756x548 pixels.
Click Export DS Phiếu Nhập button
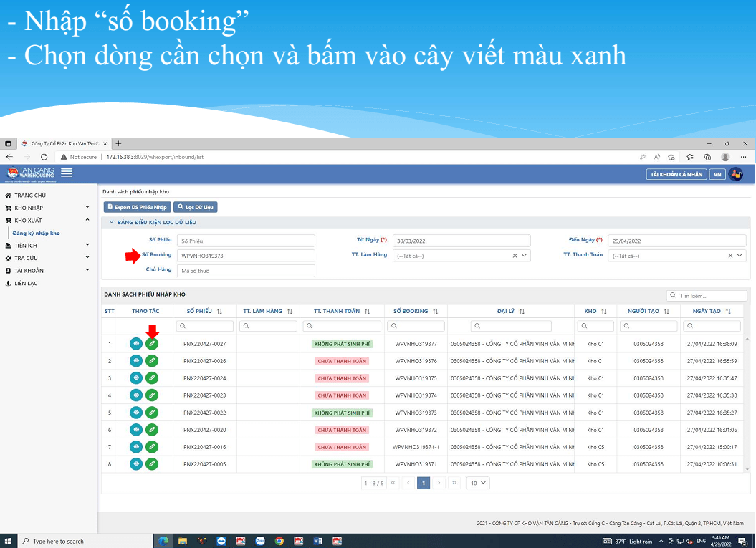[138, 207]
